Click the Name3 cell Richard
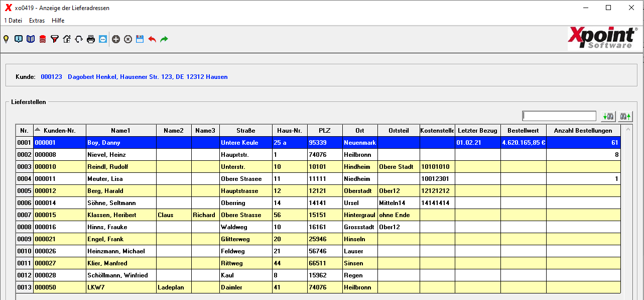This screenshot has height=300, width=644. 205,215
